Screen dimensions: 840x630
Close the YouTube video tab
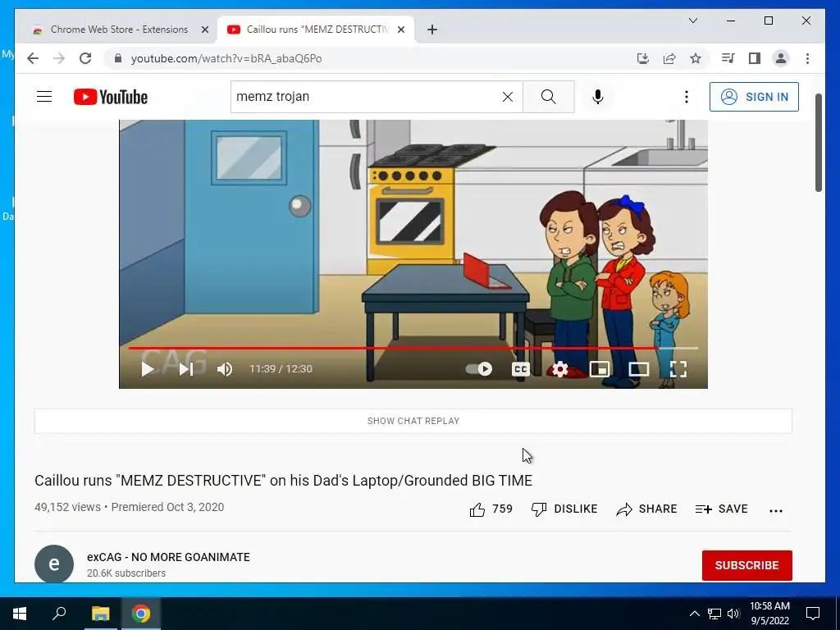[400, 30]
